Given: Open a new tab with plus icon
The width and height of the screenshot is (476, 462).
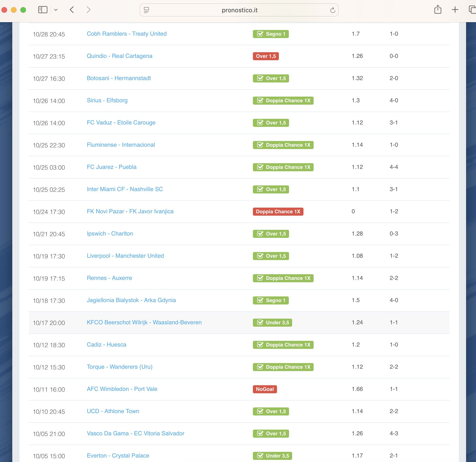Looking at the screenshot, I should point(455,10).
